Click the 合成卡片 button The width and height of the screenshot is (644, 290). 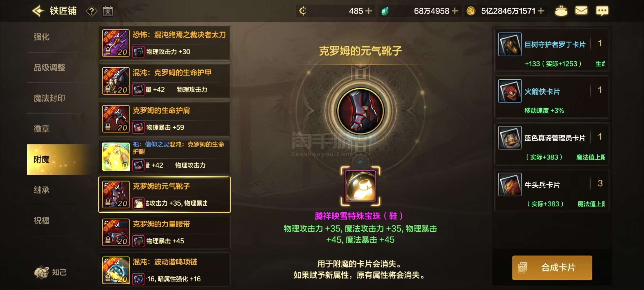552,267
